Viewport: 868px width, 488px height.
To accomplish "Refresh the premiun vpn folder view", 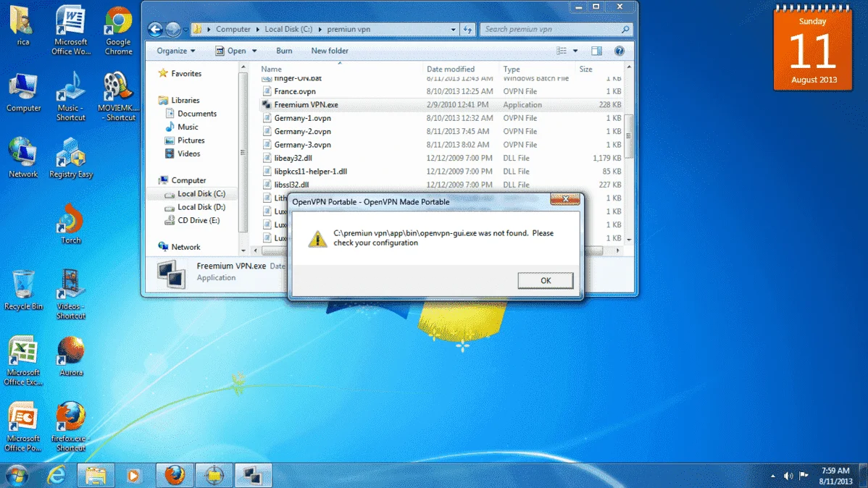I will 468,30.
